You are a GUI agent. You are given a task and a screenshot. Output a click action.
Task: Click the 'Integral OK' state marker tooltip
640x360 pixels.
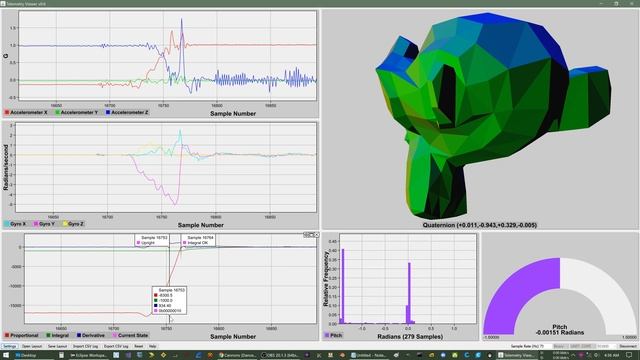198,240
